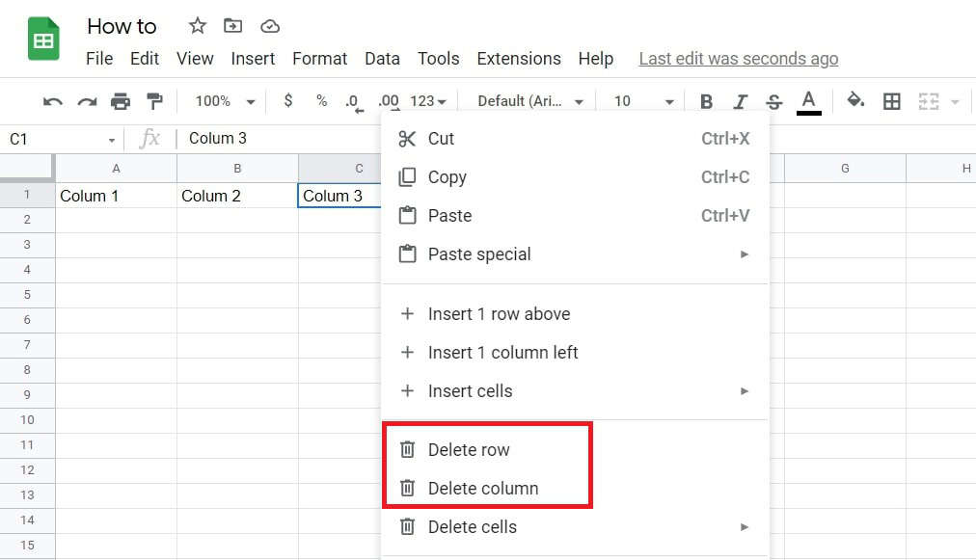
Task: Click the move to folder icon
Action: pyautogui.click(x=233, y=26)
